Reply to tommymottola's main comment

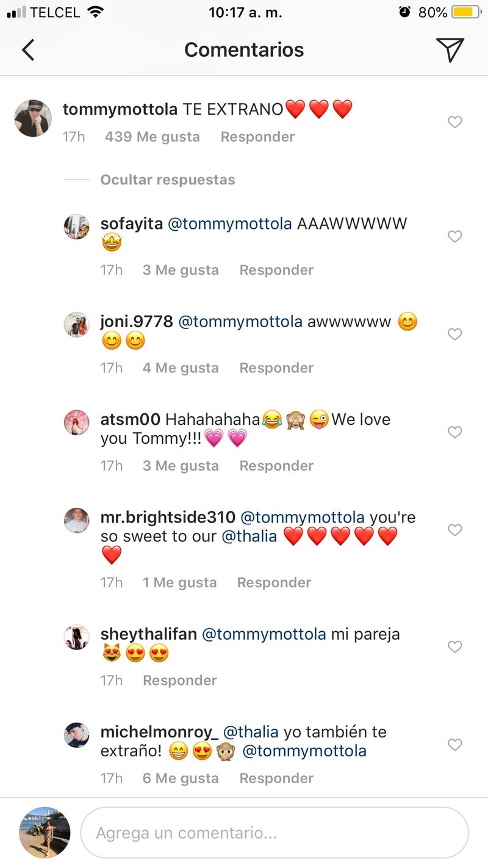click(x=257, y=137)
